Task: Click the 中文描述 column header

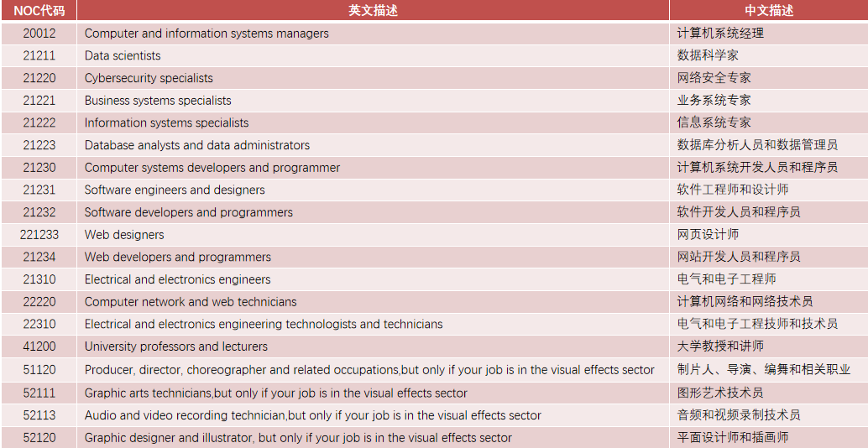Action: (768, 10)
